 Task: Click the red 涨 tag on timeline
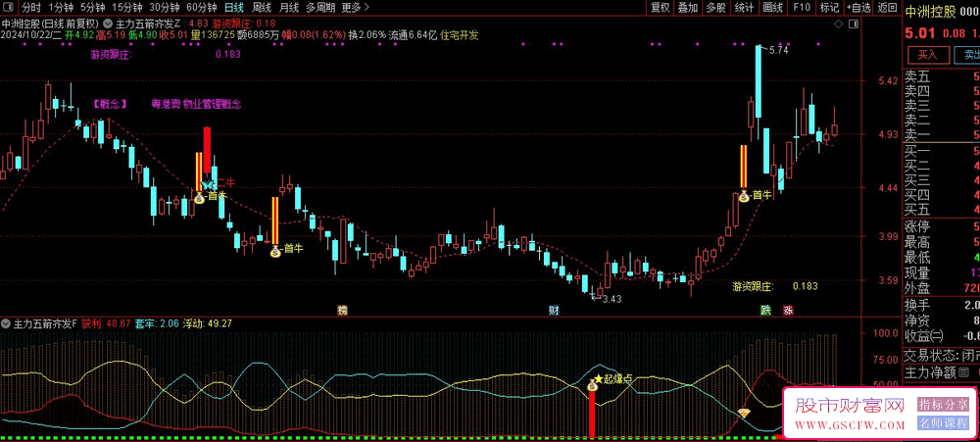788,310
